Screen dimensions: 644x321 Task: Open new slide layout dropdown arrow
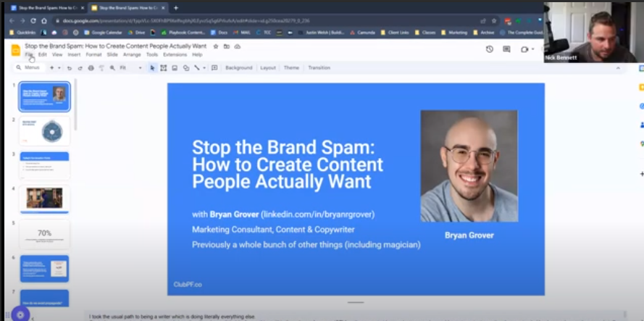59,68
